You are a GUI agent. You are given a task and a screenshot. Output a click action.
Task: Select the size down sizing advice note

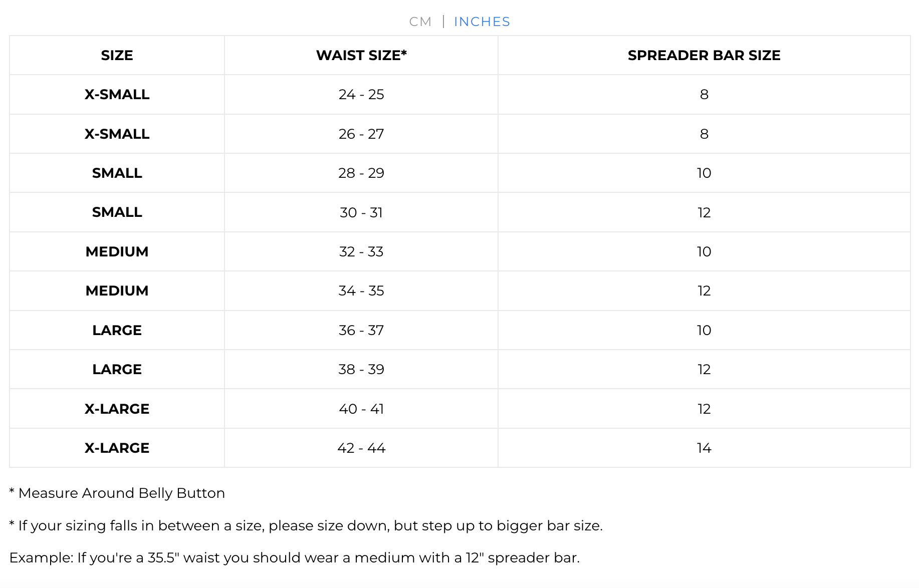306,525
